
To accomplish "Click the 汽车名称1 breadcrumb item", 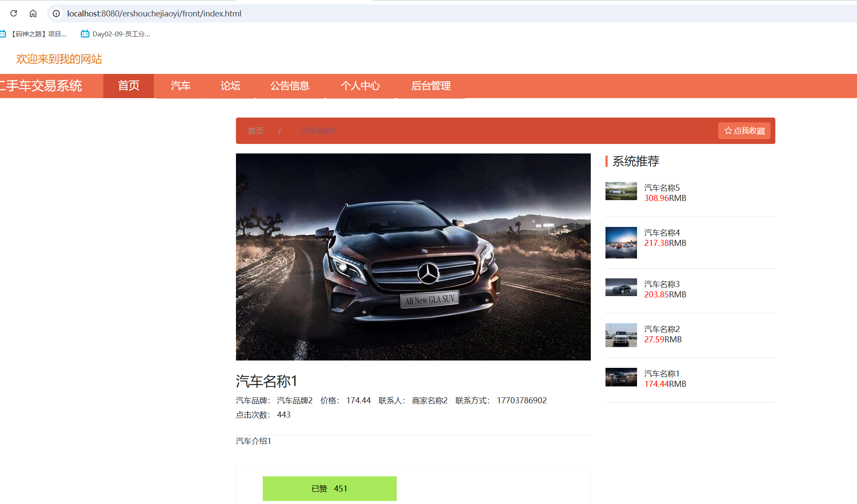I will click(x=318, y=131).
